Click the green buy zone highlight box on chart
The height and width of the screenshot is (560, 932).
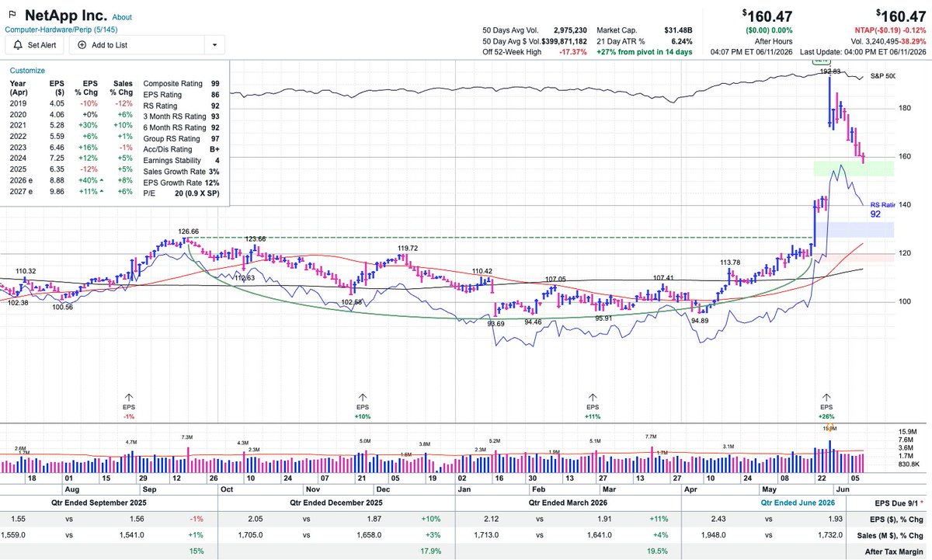[x=854, y=168]
